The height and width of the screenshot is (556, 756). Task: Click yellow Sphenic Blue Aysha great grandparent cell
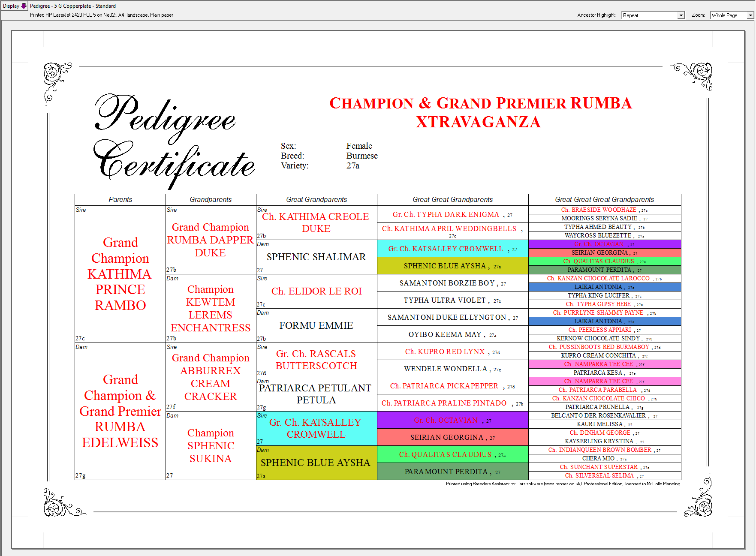pos(316,463)
